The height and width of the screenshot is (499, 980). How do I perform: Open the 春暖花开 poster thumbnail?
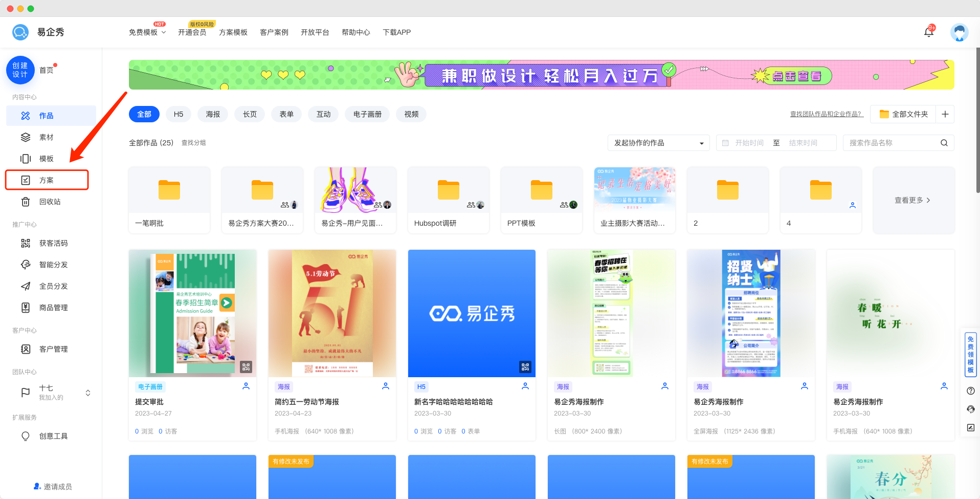(x=890, y=313)
